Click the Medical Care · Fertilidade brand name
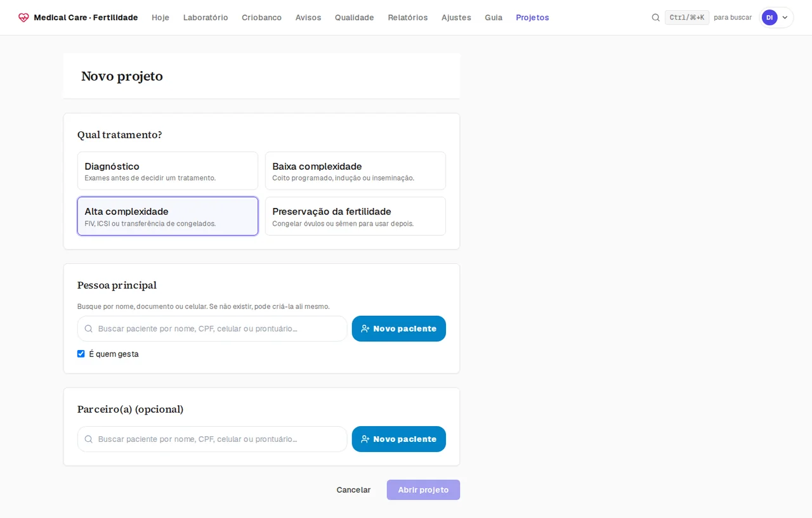Image resolution: width=812 pixels, height=518 pixels. [x=86, y=18]
